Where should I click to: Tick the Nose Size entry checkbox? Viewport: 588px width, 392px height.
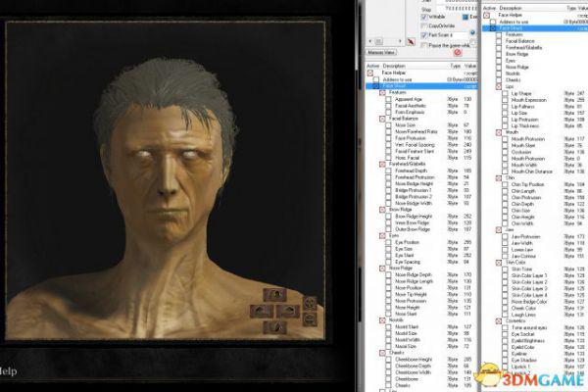tap(388, 125)
